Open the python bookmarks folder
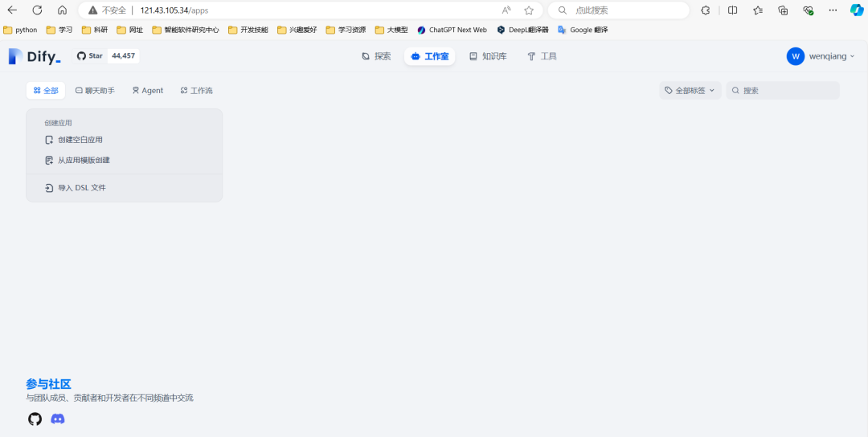Viewport: 868px width, 437px height. tap(20, 30)
